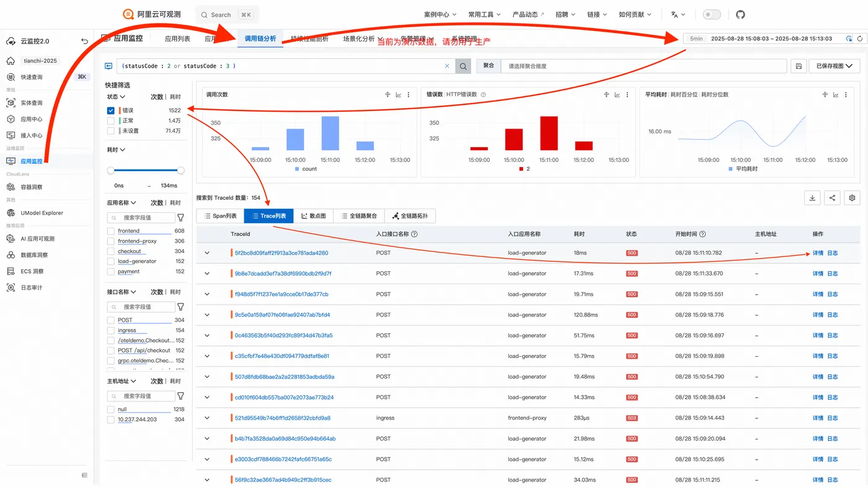Collapse the 耗时 filter section
The width and height of the screenshot is (868, 489).
pos(116,150)
